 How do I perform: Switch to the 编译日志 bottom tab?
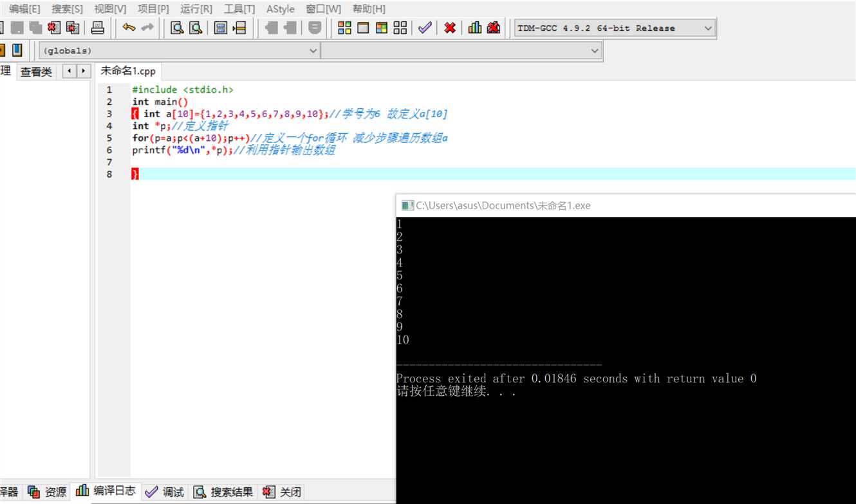click(106, 490)
